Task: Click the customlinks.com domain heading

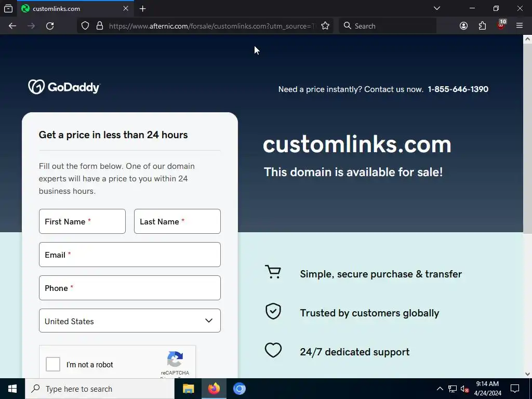Action: 357,144
